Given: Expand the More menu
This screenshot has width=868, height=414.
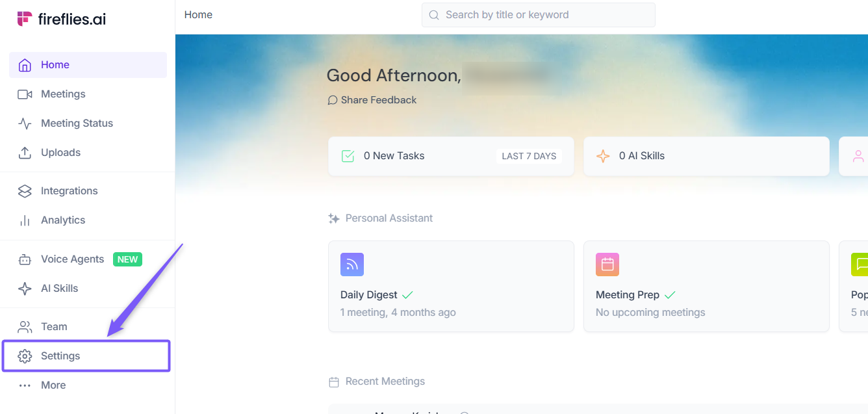Looking at the screenshot, I should coord(88,385).
